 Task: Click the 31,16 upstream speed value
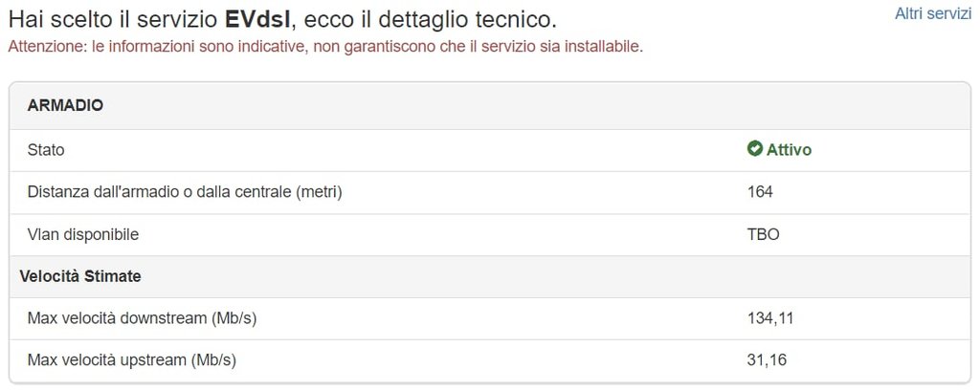click(x=767, y=360)
